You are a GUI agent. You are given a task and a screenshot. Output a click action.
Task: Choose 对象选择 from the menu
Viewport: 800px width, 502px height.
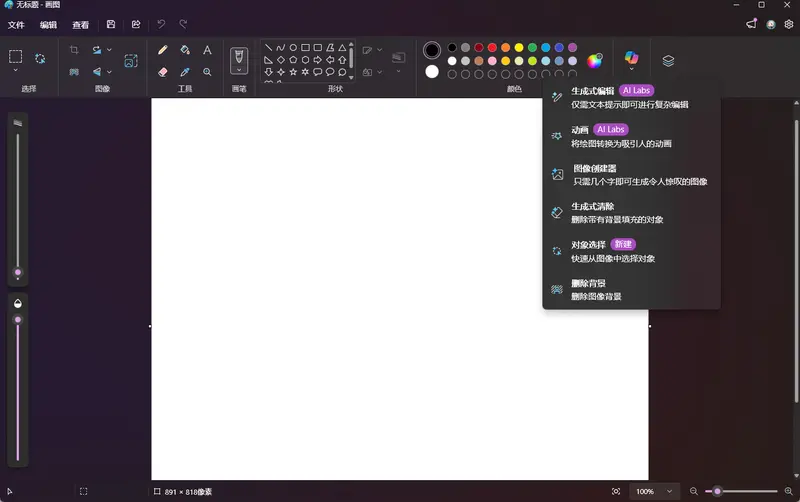tap(632, 251)
